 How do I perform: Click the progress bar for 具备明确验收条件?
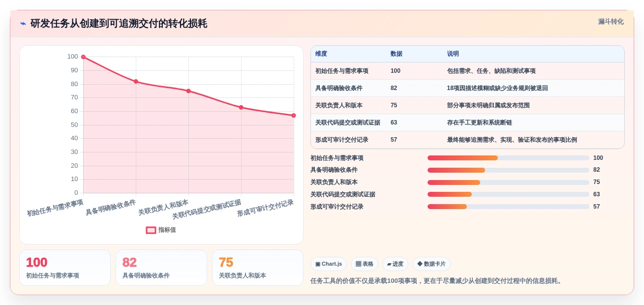tap(508, 170)
